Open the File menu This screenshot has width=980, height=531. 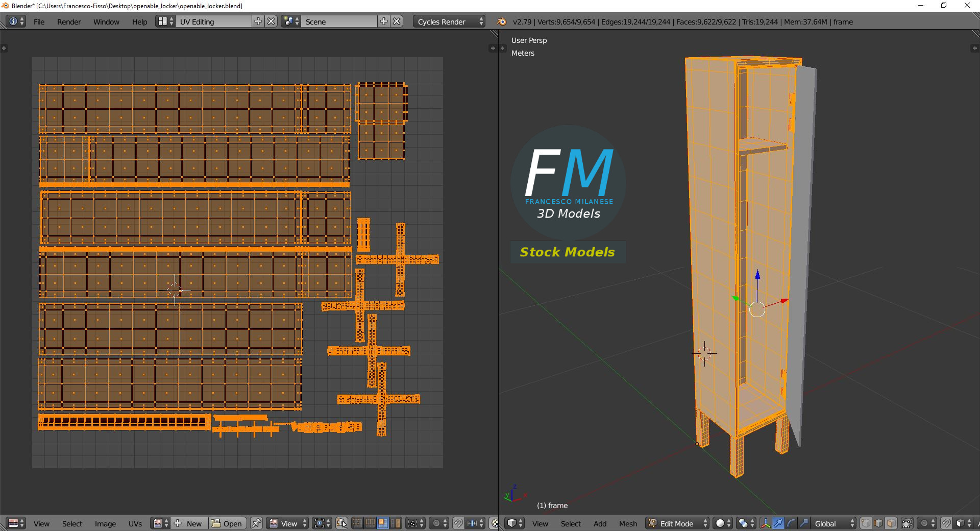pyautogui.click(x=39, y=22)
